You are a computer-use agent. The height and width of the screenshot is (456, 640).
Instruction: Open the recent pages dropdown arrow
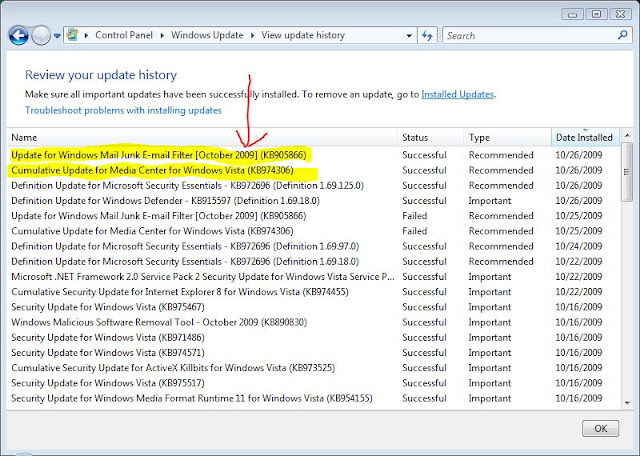tap(57, 36)
